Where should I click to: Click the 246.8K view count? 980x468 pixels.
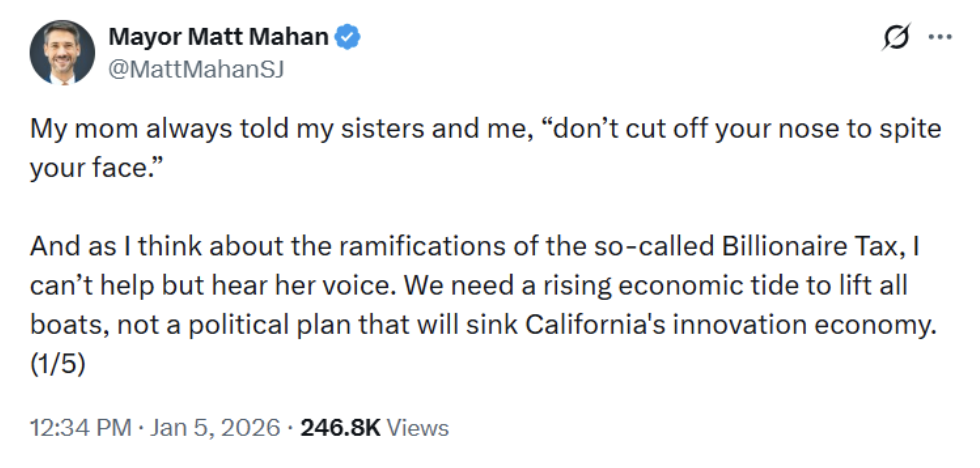[x=340, y=428]
